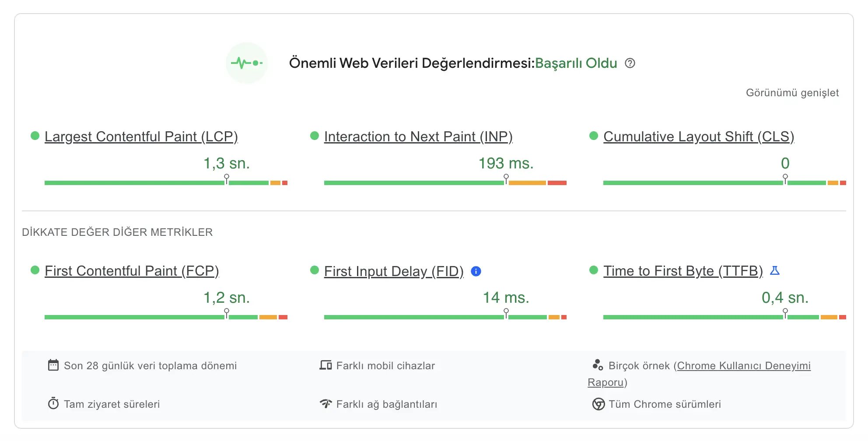Click the FCP distribution bar marker
Viewport: 868px width, 441px height.
[227, 313]
